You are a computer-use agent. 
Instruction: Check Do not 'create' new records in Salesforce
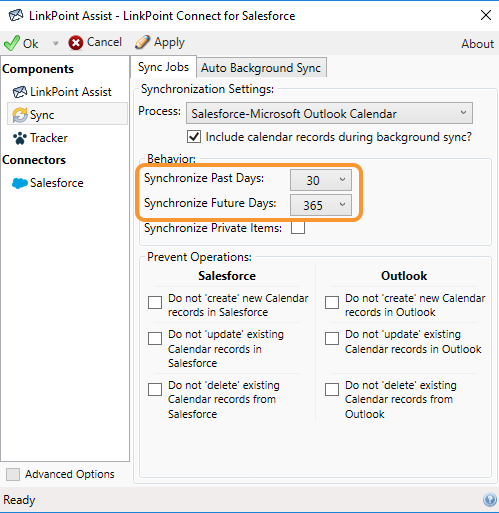click(155, 302)
